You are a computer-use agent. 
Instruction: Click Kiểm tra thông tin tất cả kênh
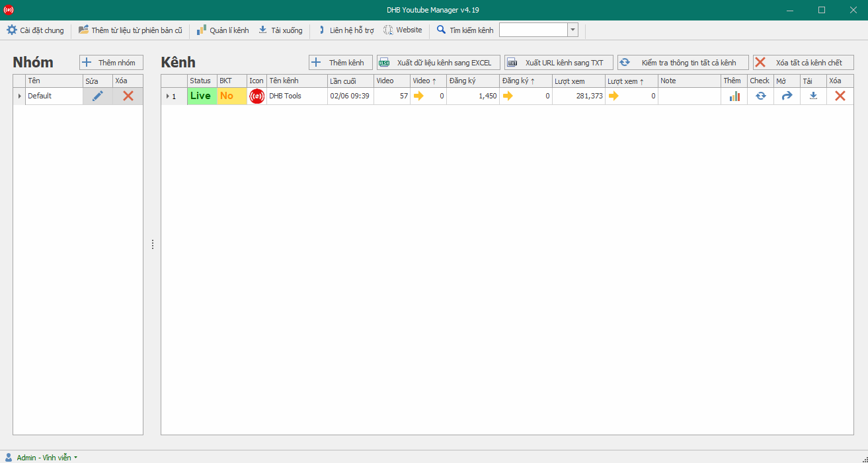[x=683, y=63]
